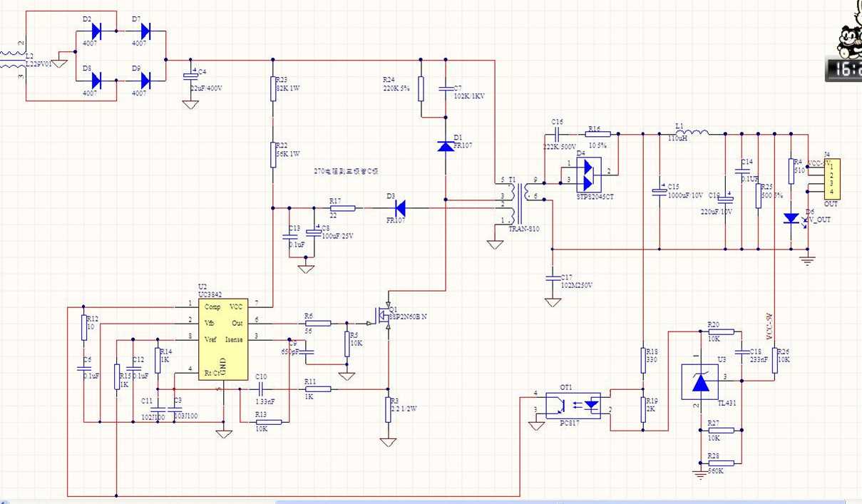The width and height of the screenshot is (862, 504).
Task: Select resistor R22 56K 1W
Action: 273,154
